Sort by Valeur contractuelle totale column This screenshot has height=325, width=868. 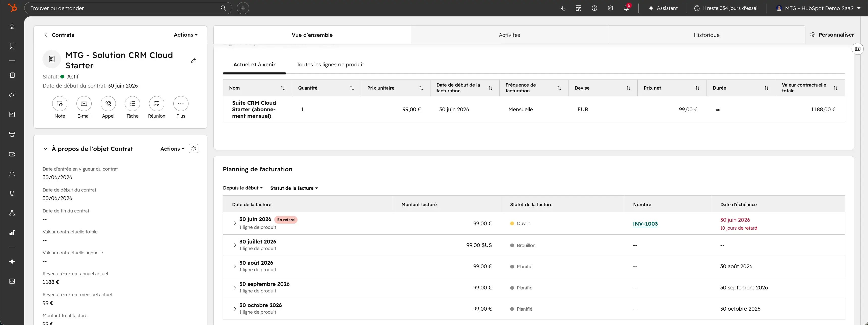click(x=836, y=88)
